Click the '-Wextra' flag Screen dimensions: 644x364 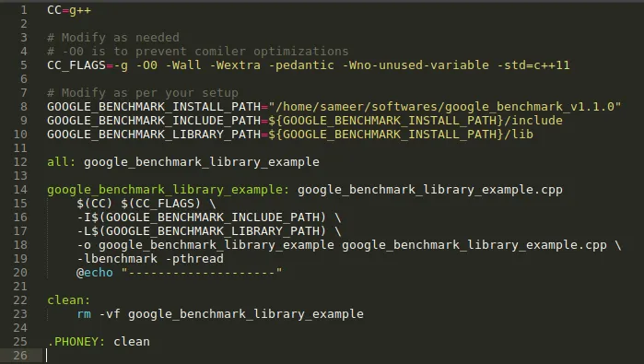coord(235,65)
